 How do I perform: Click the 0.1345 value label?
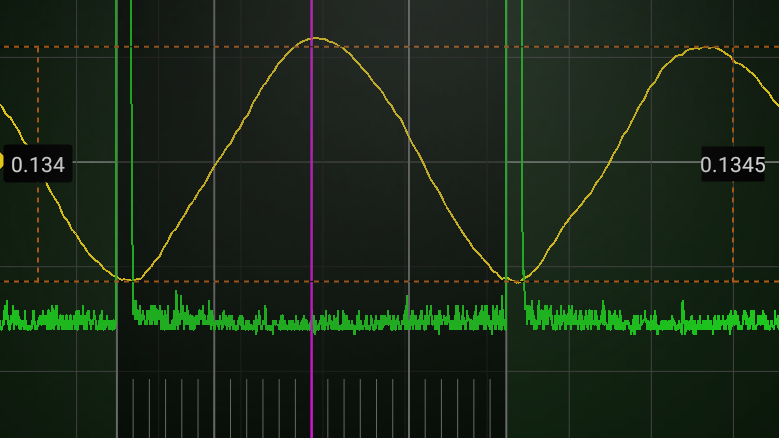[732, 165]
